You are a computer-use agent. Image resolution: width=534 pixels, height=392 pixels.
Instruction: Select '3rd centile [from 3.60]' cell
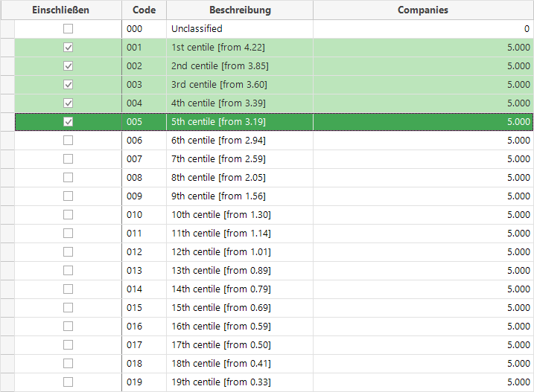click(x=240, y=84)
